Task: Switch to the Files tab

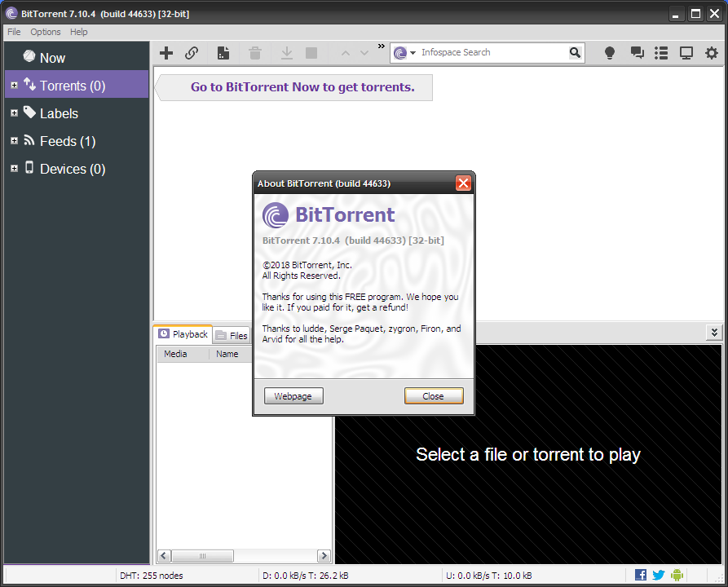Action: pos(232,335)
